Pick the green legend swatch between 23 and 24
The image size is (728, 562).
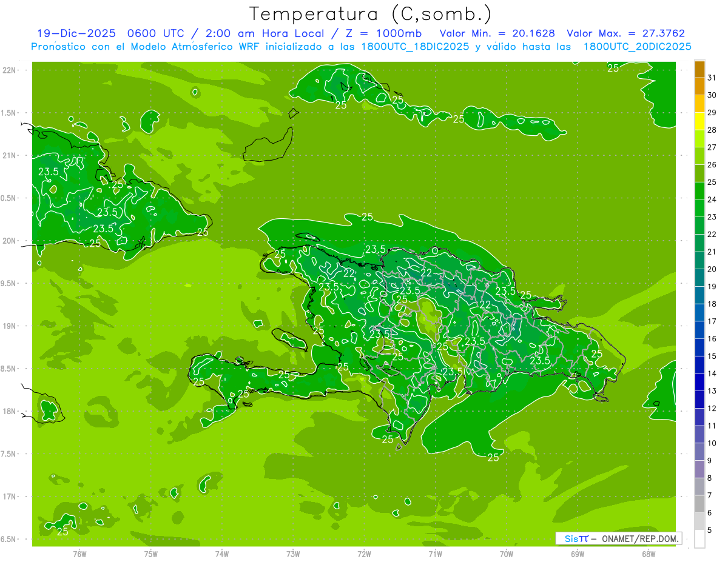coord(699,208)
